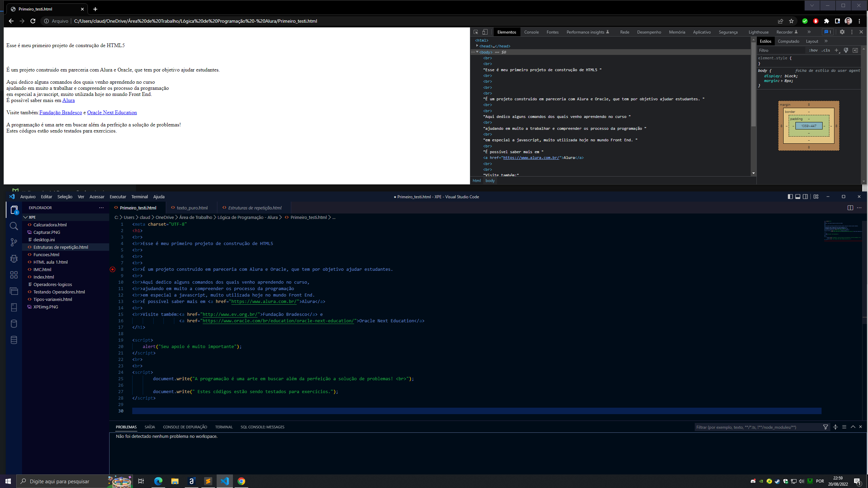The width and height of the screenshot is (868, 488).
Task: Click the taskbar search box
Action: coord(75,481)
